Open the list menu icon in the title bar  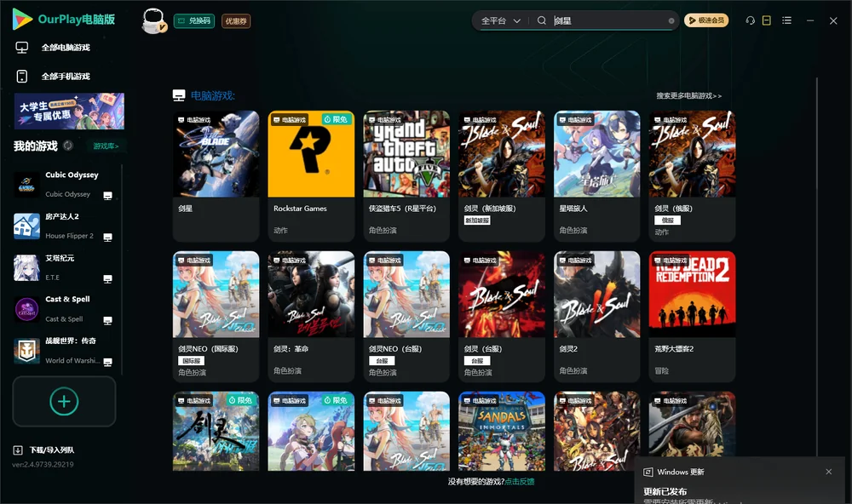(786, 20)
